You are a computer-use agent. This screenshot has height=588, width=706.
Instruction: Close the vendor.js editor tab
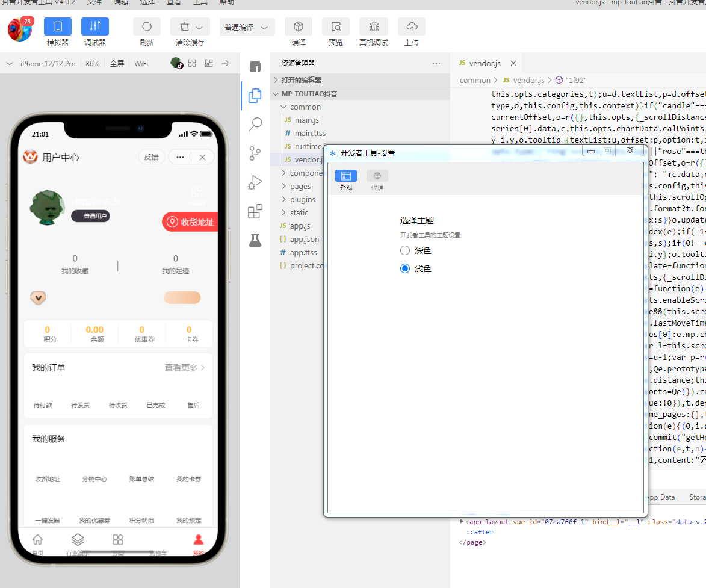click(513, 63)
